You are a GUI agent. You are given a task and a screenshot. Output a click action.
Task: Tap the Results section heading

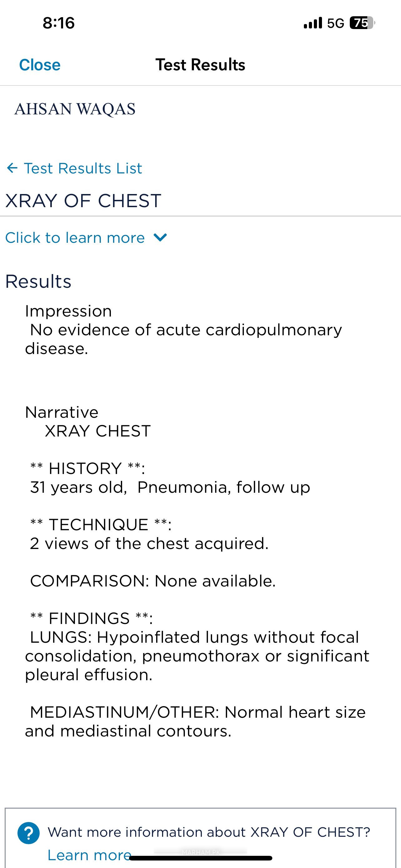click(x=38, y=281)
